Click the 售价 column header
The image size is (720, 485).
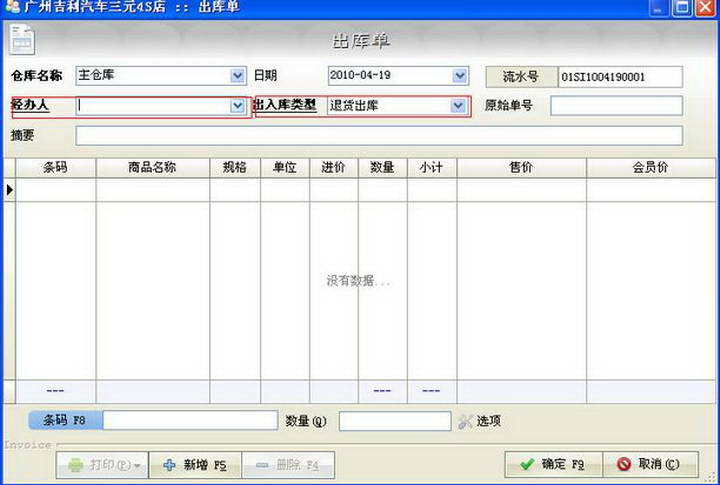pos(521,168)
